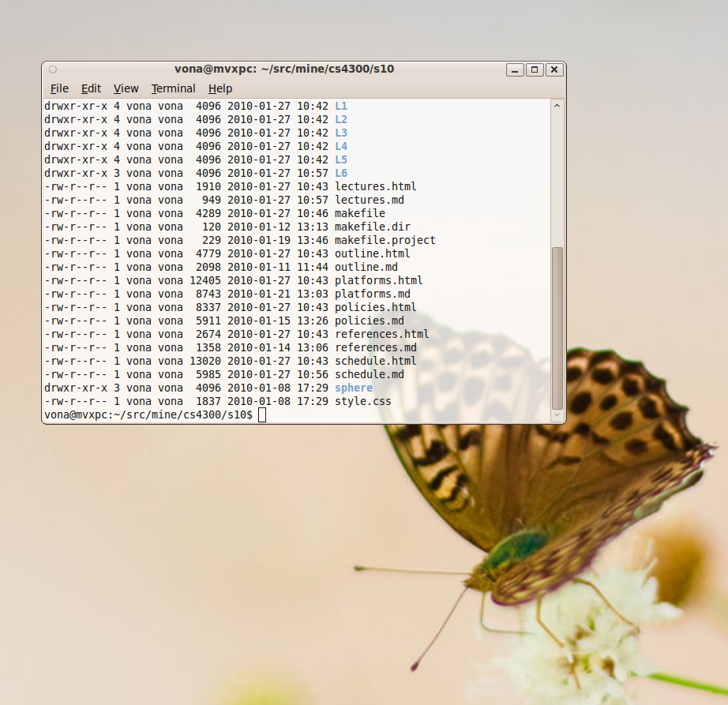Open the Edit menu
Image resolution: width=728 pixels, height=705 pixels.
(92, 88)
